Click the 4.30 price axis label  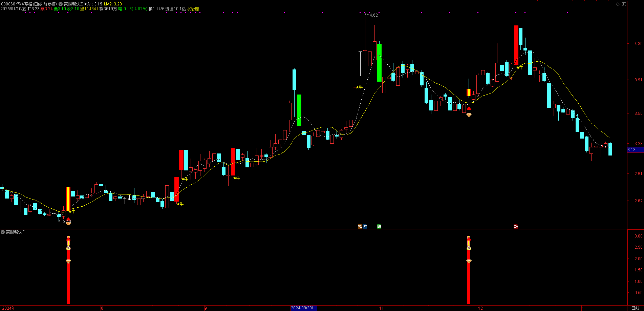639,44
